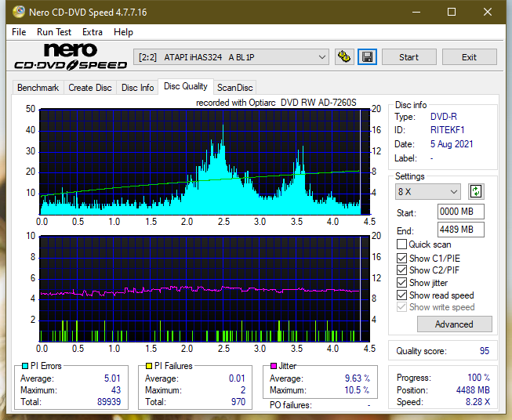Click the PI Errors maximum 43 value
Image resolution: width=512 pixels, height=420 pixels.
point(115,390)
